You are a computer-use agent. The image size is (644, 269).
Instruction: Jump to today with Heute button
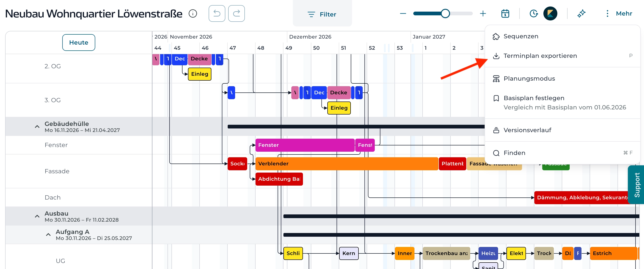79,43
